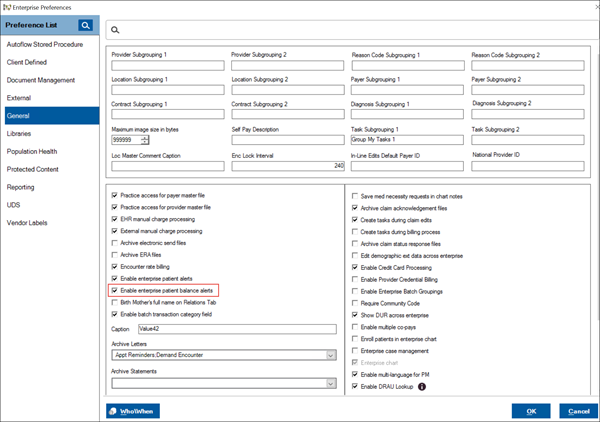The image size is (600, 422).
Task: Check Create tasks during billing process
Action: pos(355,231)
